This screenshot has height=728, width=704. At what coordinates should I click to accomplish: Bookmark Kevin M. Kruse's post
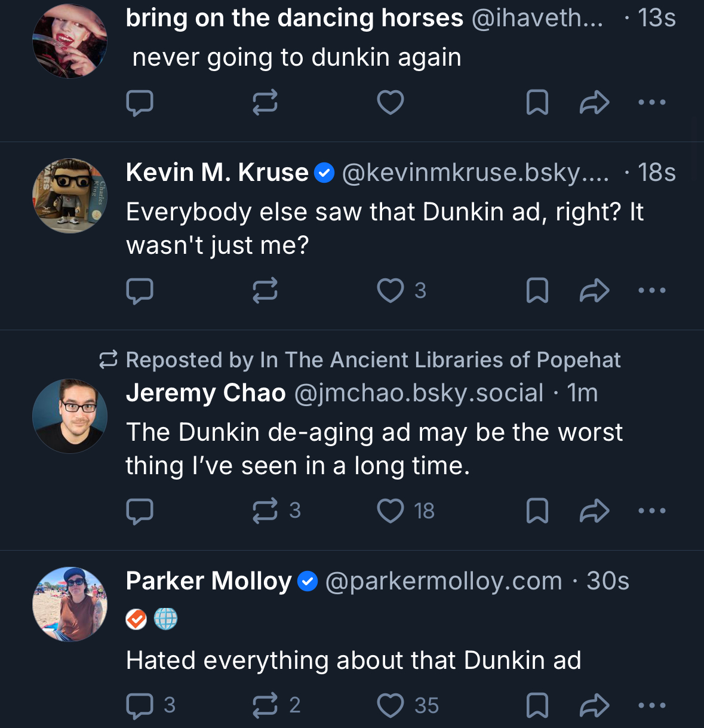(537, 291)
